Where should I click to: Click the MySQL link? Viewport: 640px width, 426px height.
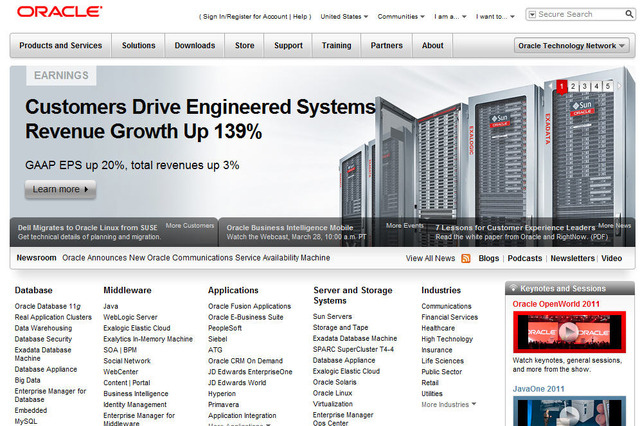coord(26,421)
